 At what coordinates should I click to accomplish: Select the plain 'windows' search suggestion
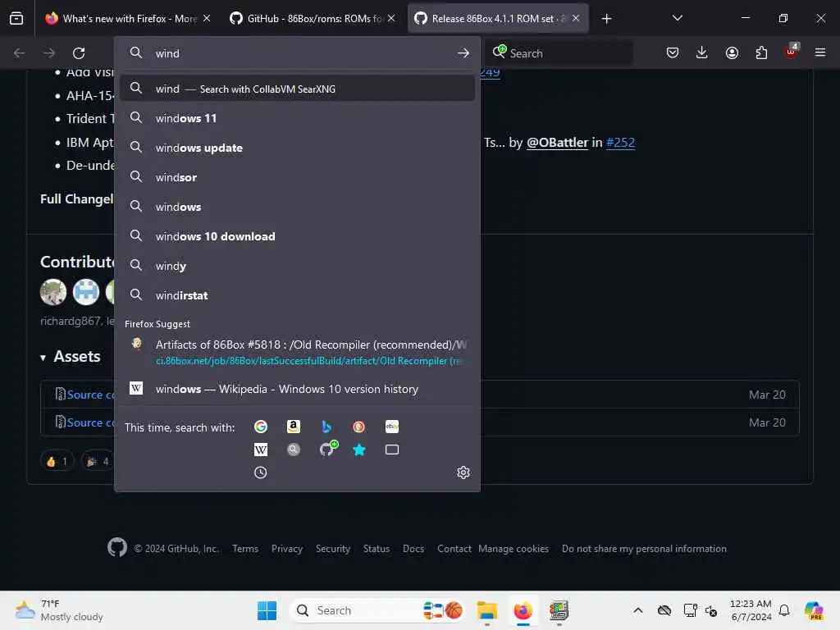point(297,206)
